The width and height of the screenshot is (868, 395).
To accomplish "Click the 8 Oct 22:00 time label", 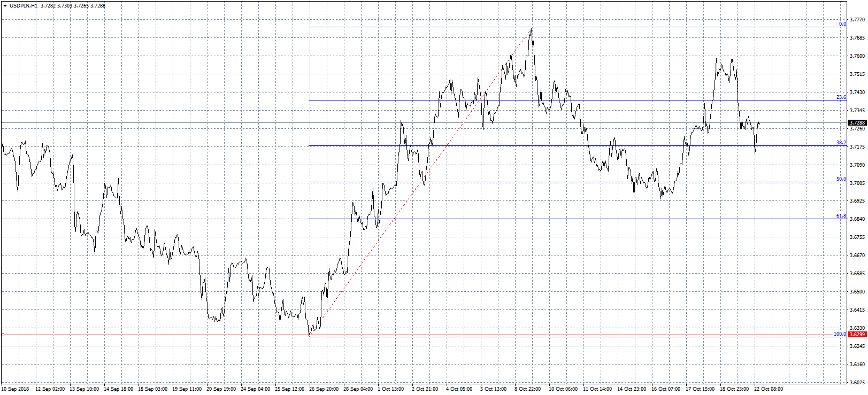I will (528, 389).
